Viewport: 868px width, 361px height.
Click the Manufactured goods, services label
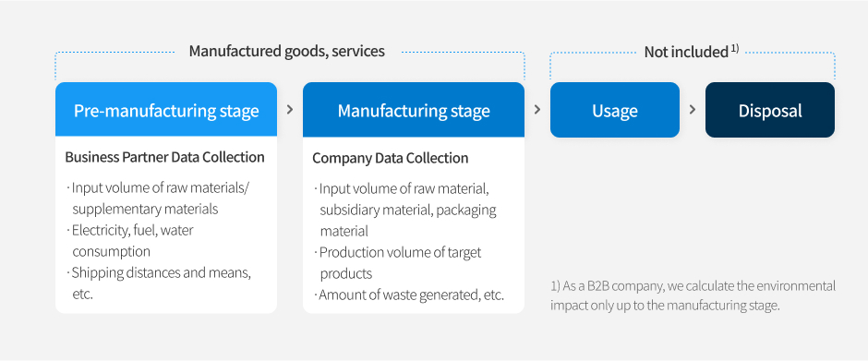click(x=287, y=52)
